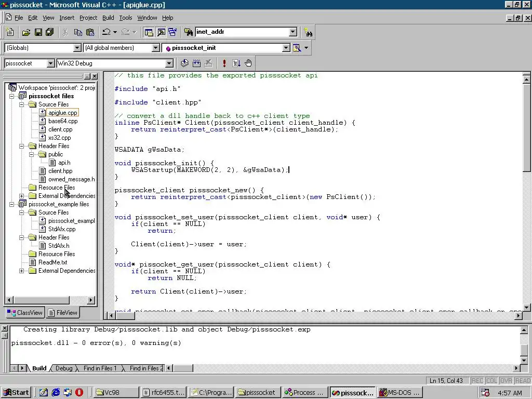This screenshot has width=532, height=399.
Task: Switch to the MS-DOS taskbar button
Action: point(400,393)
